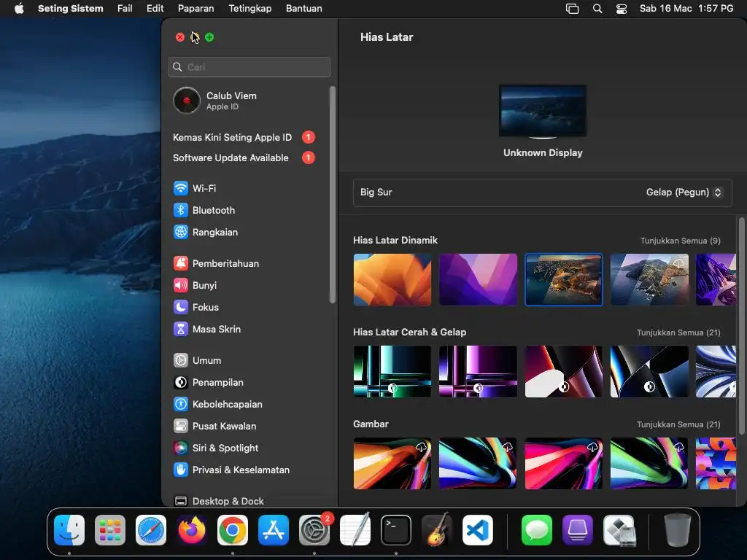This screenshot has width=747, height=560.
Task: Open TextEdit from the Dock
Action: pyautogui.click(x=355, y=530)
